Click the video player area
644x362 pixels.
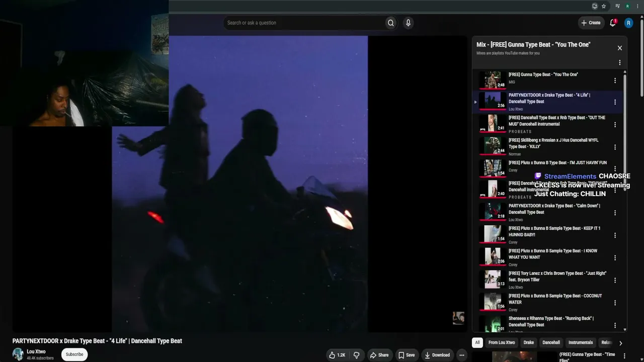tap(239, 184)
